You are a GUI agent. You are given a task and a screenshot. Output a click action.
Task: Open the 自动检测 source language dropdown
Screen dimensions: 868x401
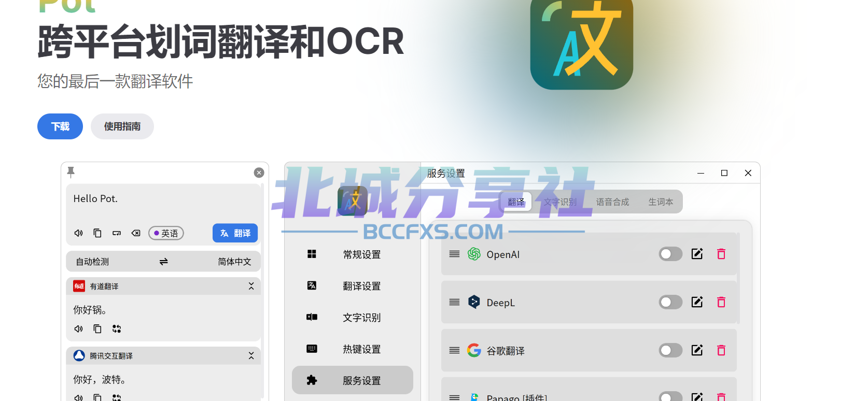pyautogui.click(x=93, y=262)
